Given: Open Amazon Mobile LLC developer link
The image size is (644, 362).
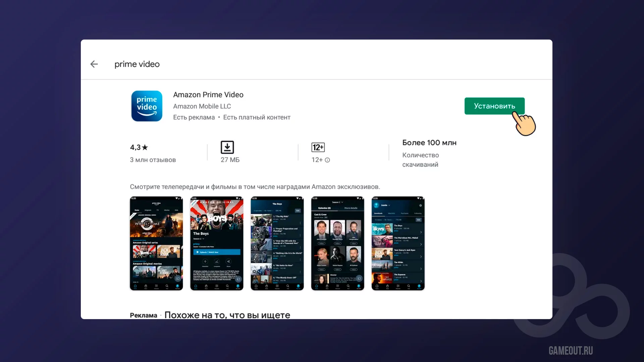Looking at the screenshot, I should pyautogui.click(x=202, y=106).
